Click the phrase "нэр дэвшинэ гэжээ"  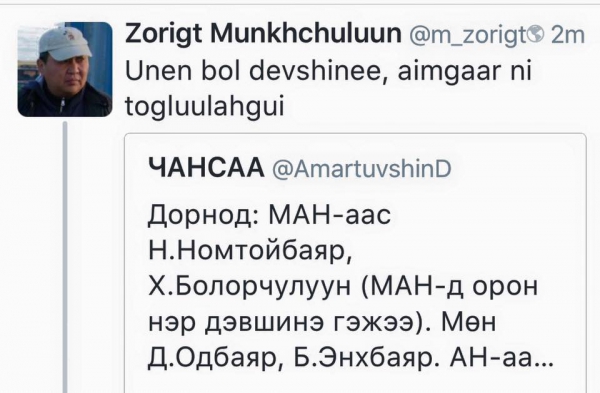tap(281, 323)
